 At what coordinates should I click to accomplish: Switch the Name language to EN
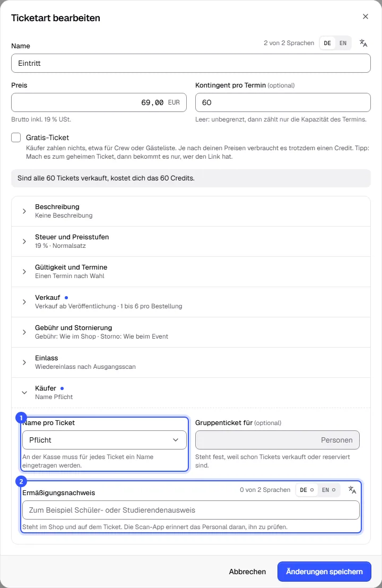click(x=343, y=43)
